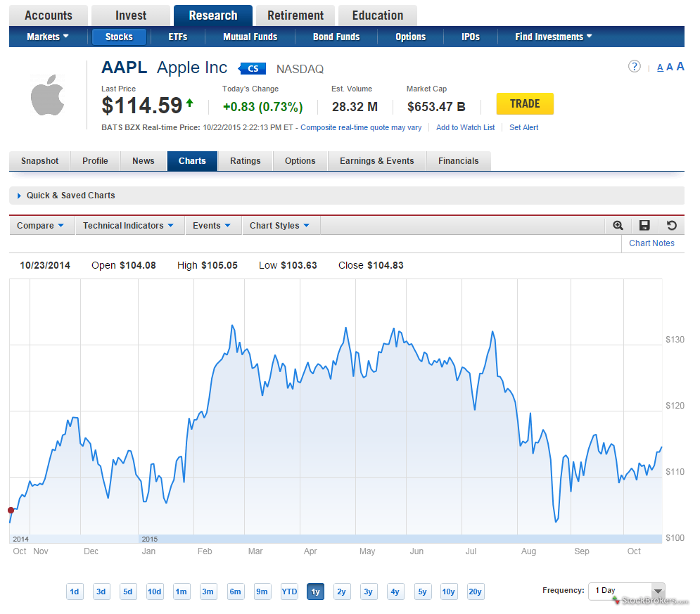Set chart range to 10d
This screenshot has height=614, width=700.
[x=155, y=591]
